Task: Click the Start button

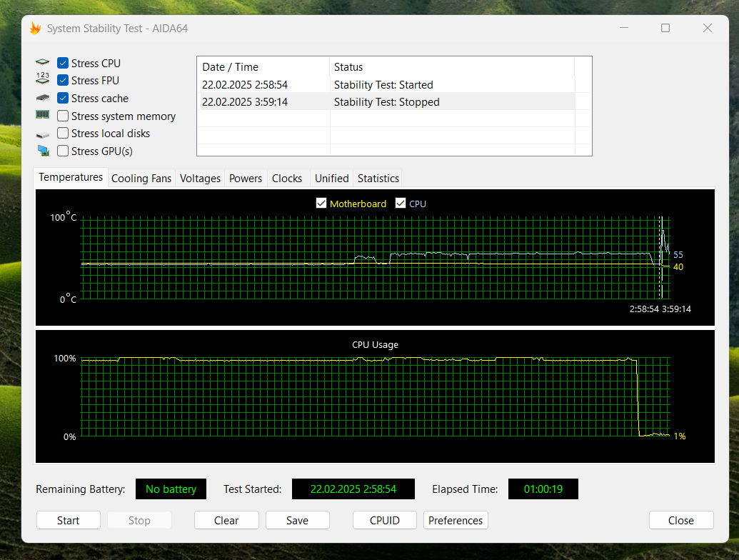Action: [69, 521]
